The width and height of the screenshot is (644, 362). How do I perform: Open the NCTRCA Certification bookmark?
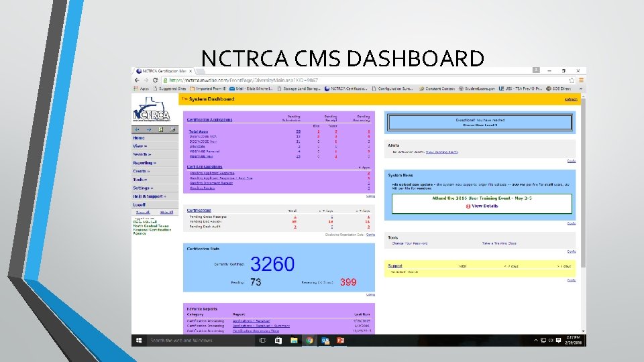(x=346, y=88)
